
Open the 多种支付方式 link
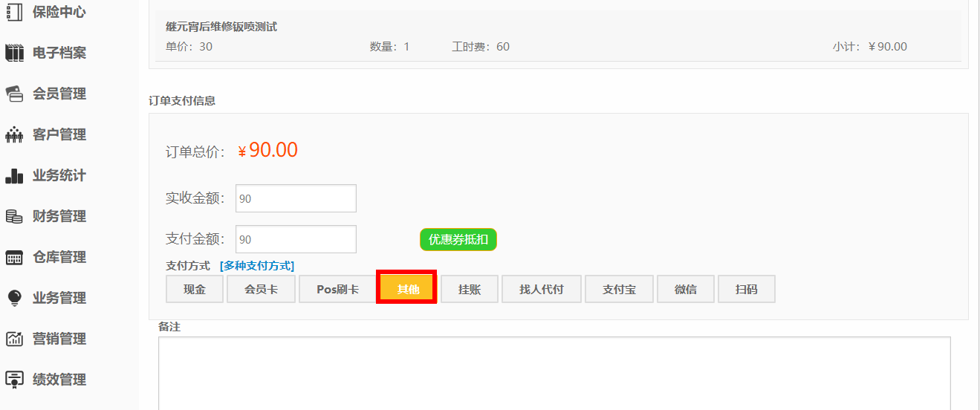click(257, 266)
